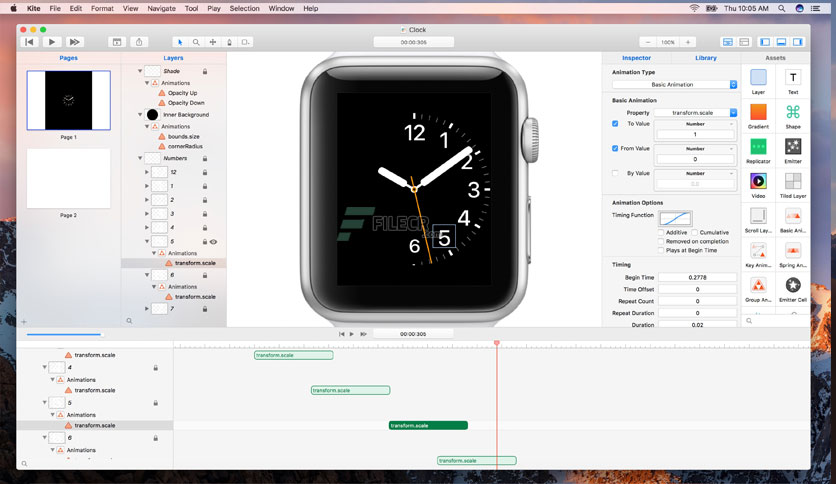Click the Timing Function curve preview
Viewport: 836px width, 484px height.
click(676, 218)
